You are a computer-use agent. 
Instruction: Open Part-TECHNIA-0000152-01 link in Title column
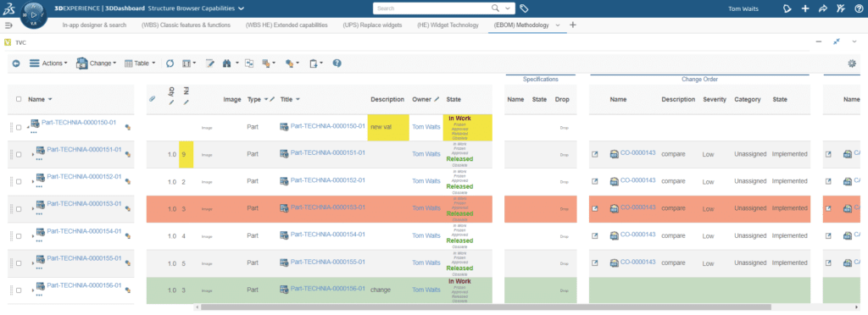click(x=328, y=180)
